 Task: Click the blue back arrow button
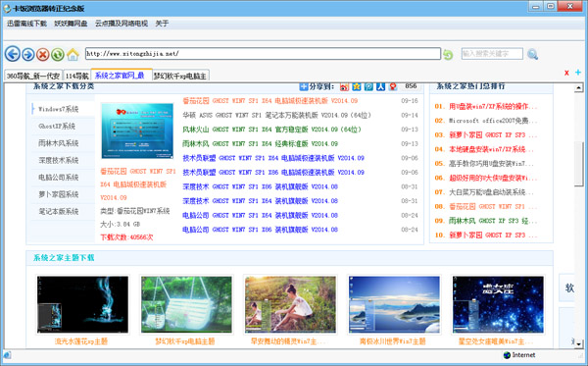click(13, 54)
